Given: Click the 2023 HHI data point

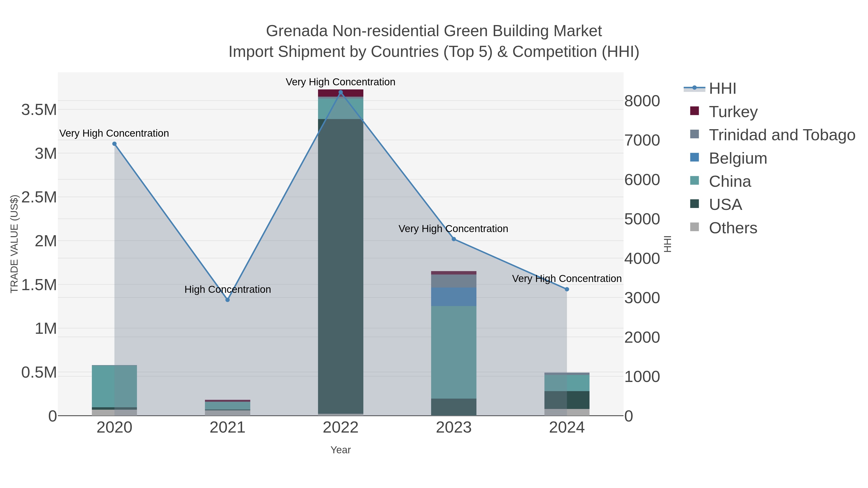Looking at the screenshot, I should coord(454,239).
